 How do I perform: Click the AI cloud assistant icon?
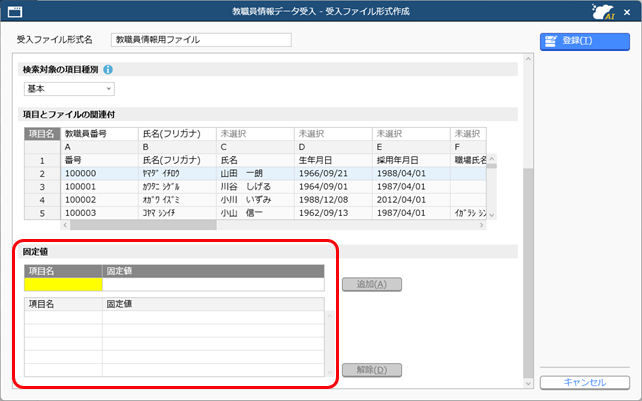(604, 11)
